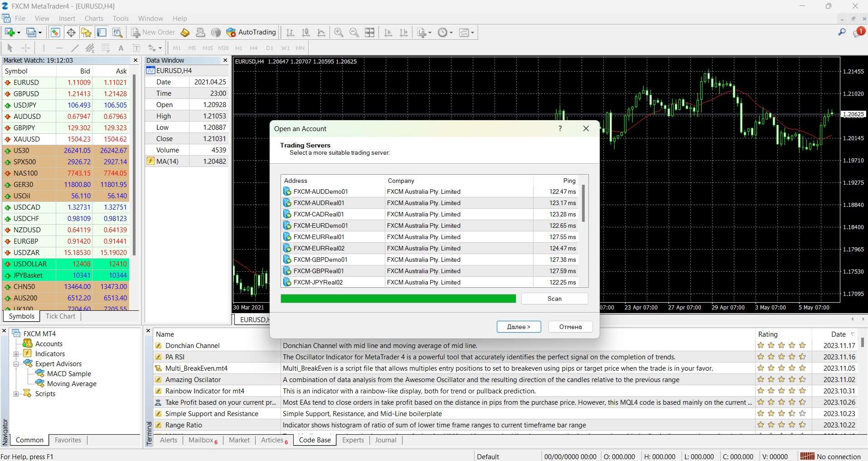868x461 pixels.
Task: Expand the Scripts tree node
Action: click(16, 394)
